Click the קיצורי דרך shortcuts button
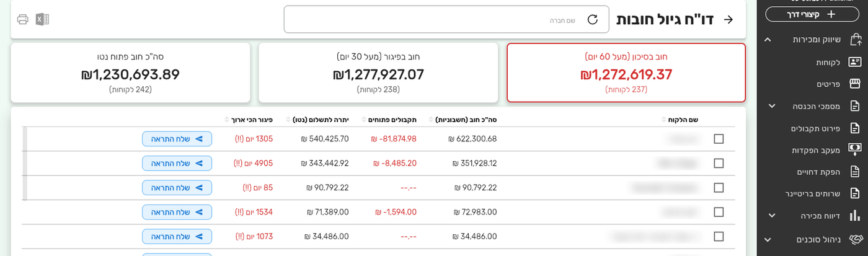Screen dimensions: 868x256 [x=812, y=14]
